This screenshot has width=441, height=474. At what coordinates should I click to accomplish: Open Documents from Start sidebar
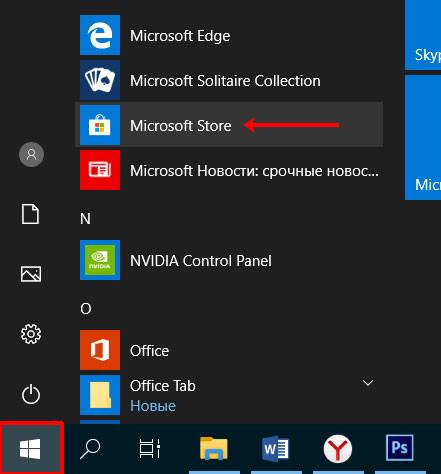tap(30, 214)
